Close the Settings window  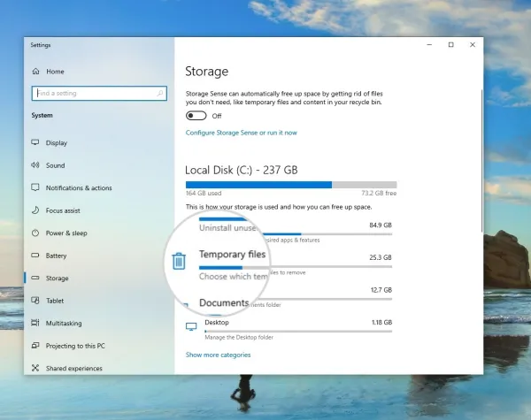tap(473, 45)
